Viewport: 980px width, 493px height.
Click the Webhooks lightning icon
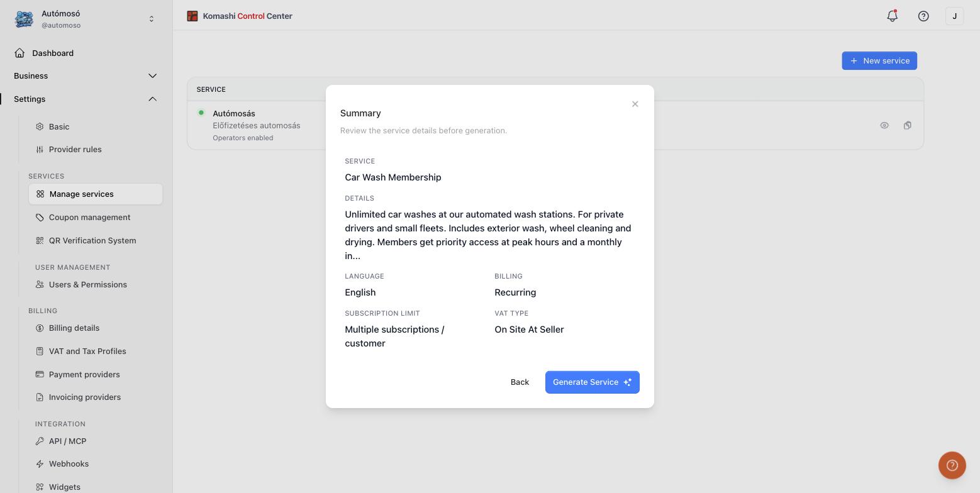point(40,463)
